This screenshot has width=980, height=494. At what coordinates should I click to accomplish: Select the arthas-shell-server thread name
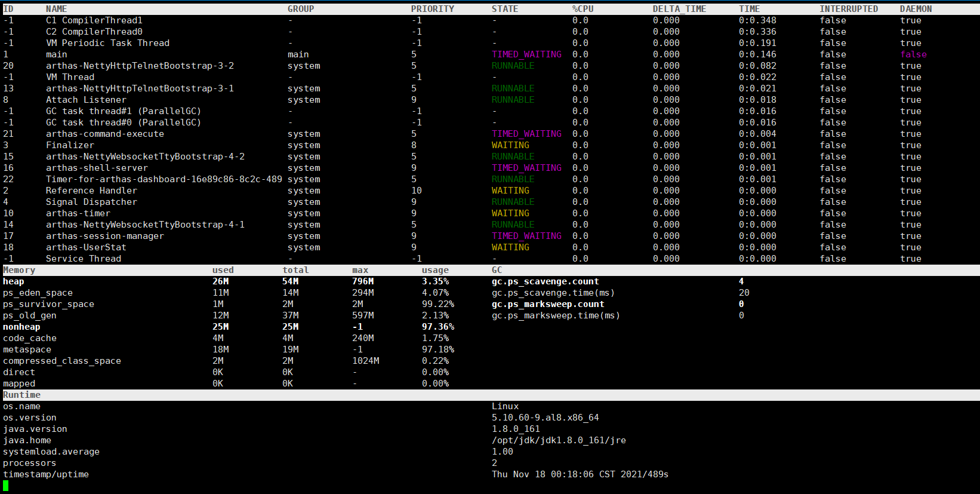click(x=97, y=168)
